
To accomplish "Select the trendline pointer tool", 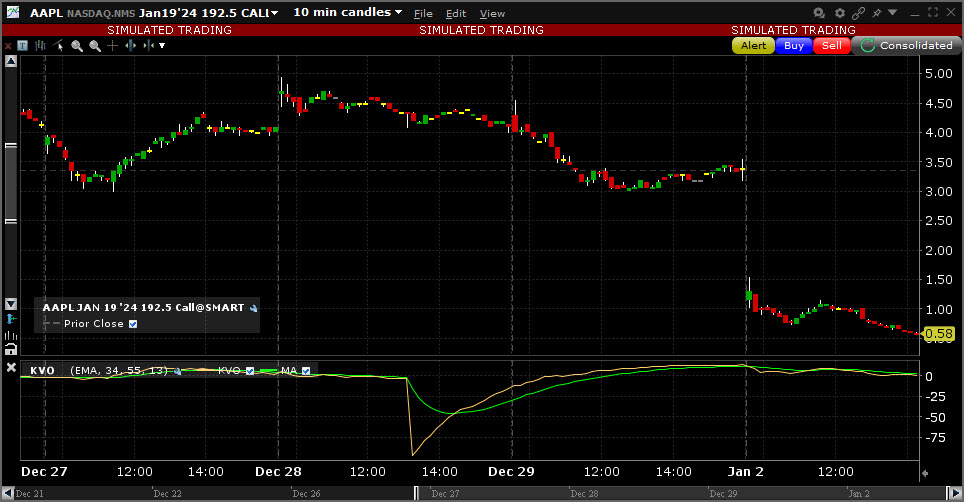I will click(x=58, y=45).
